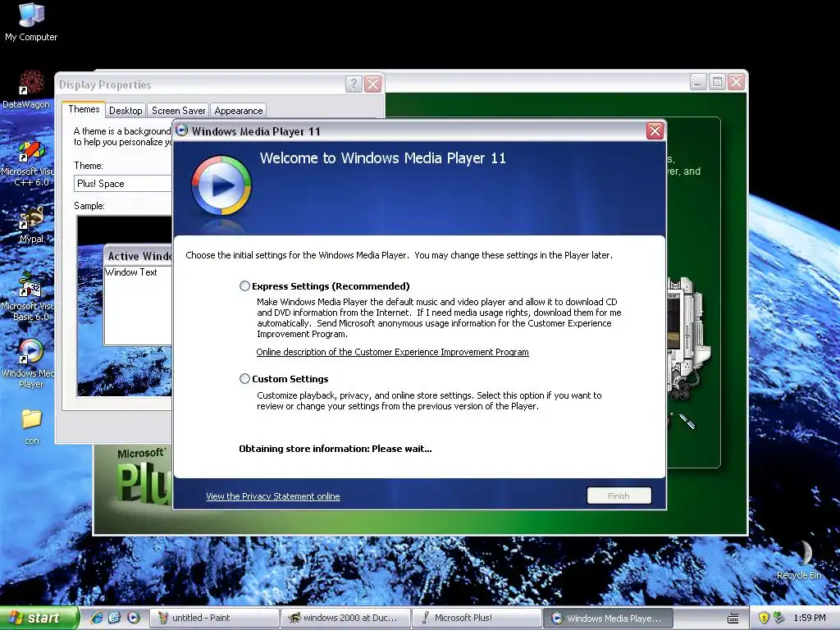Choose the Custom Settings radio button
Image resolution: width=840 pixels, height=630 pixels.
[x=244, y=379]
